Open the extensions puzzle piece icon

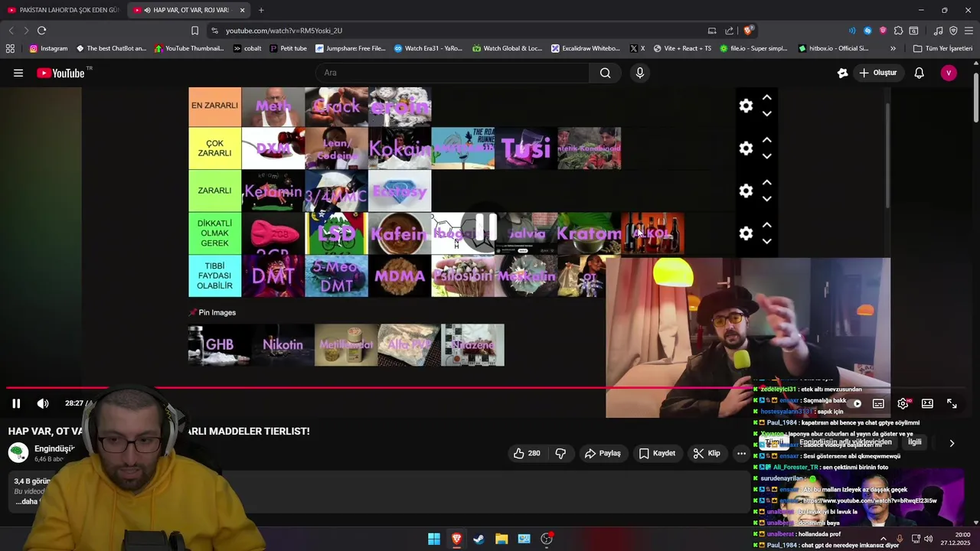[898, 31]
